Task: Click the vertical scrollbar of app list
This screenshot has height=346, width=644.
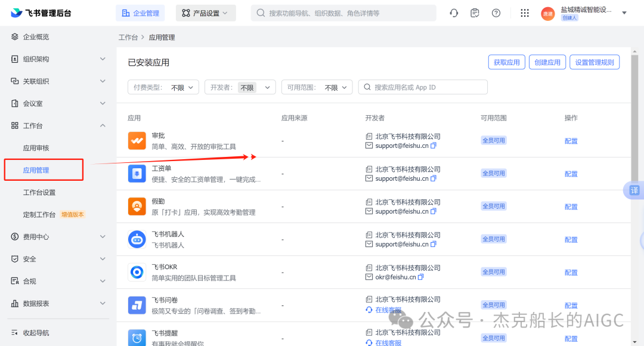Action: (x=635, y=117)
